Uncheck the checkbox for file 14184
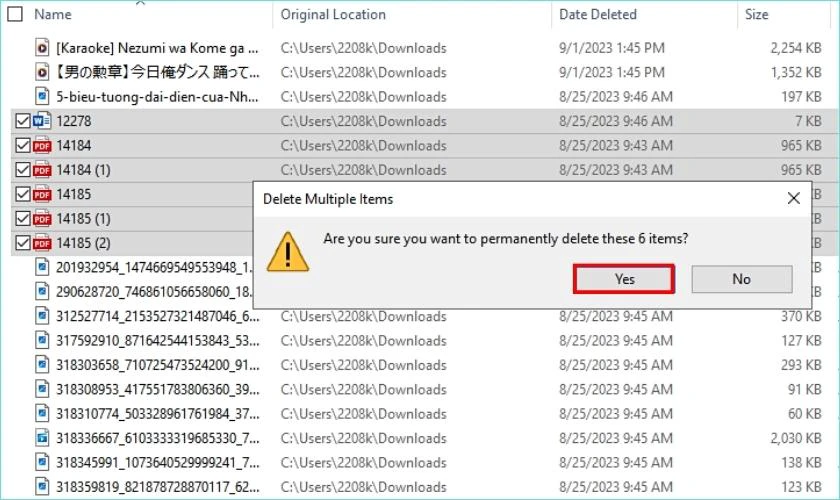The image size is (840, 500). point(22,145)
